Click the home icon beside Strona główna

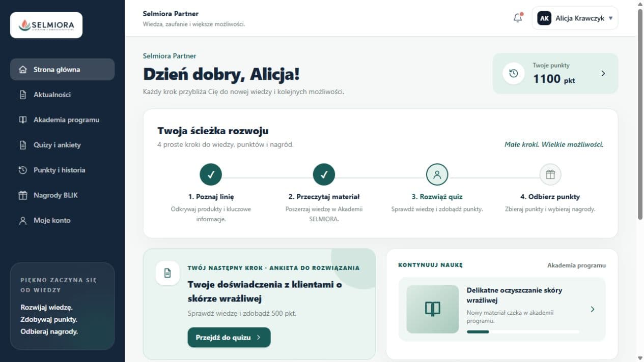tap(22, 70)
